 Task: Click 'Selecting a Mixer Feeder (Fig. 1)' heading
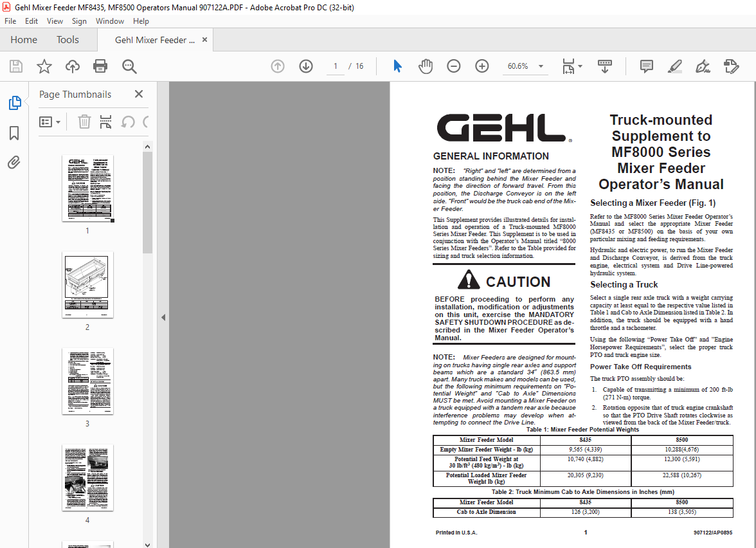pyautogui.click(x=653, y=203)
